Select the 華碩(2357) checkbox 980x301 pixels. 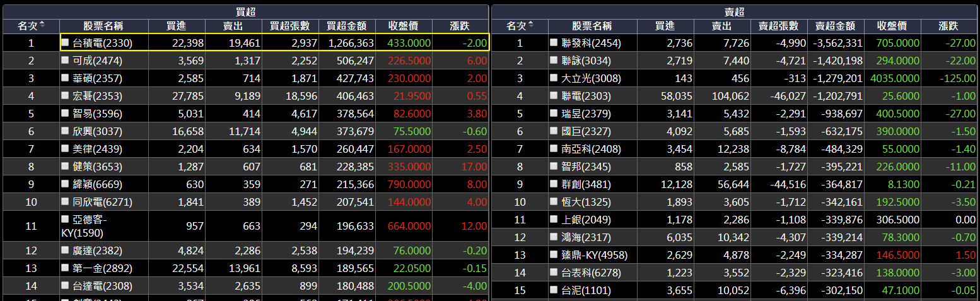tap(66, 78)
